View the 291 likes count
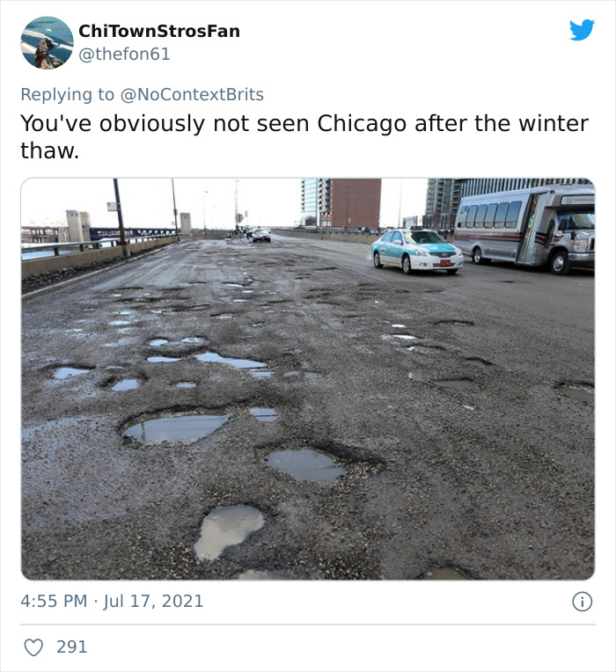616x672 pixels. click(x=71, y=646)
